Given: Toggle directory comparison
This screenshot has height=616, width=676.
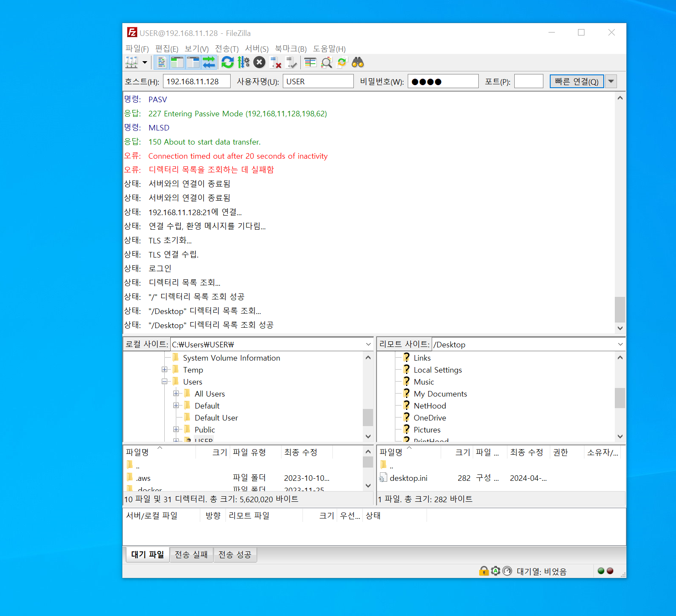Looking at the screenshot, I should pos(326,62).
